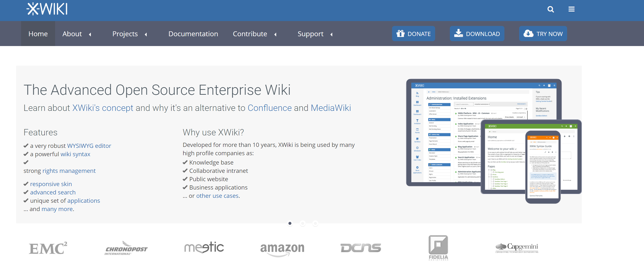Open the Contribute menu item
The image size is (644, 275).
pos(250,34)
